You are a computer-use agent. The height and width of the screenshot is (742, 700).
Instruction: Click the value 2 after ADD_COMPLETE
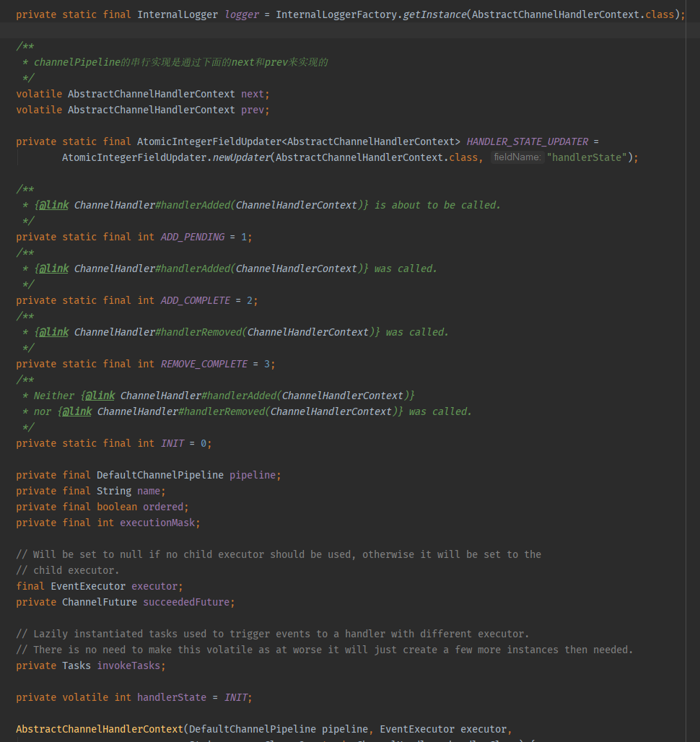tap(250, 300)
